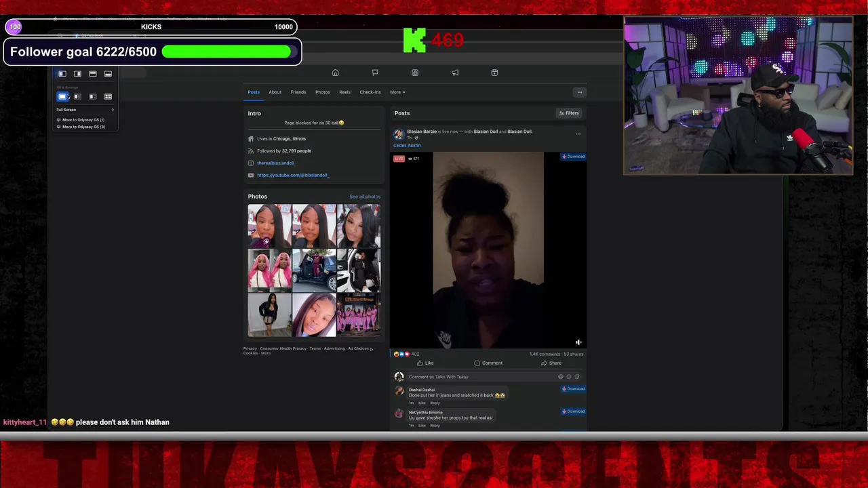Expand the Full Screen submenu arrow
The width and height of the screenshot is (868, 488).
click(113, 110)
